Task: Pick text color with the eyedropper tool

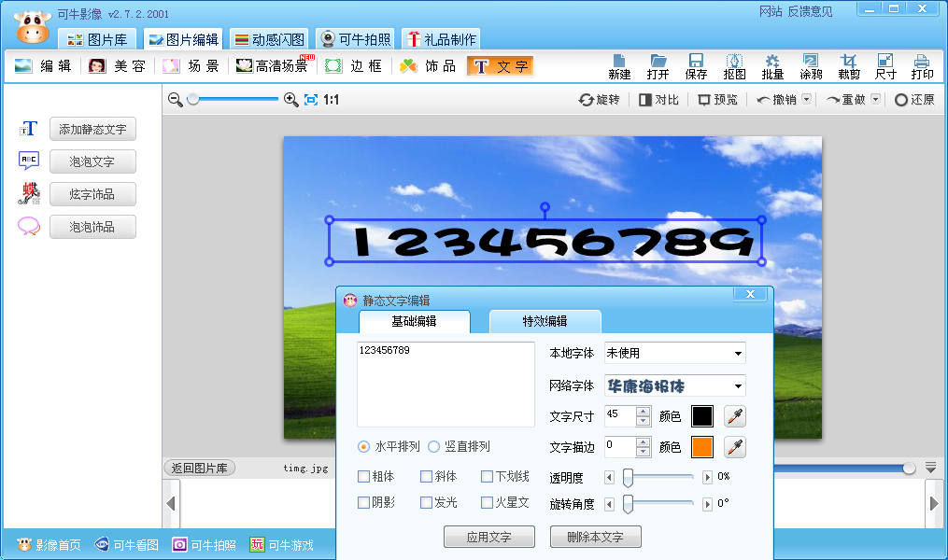Action: [x=734, y=415]
